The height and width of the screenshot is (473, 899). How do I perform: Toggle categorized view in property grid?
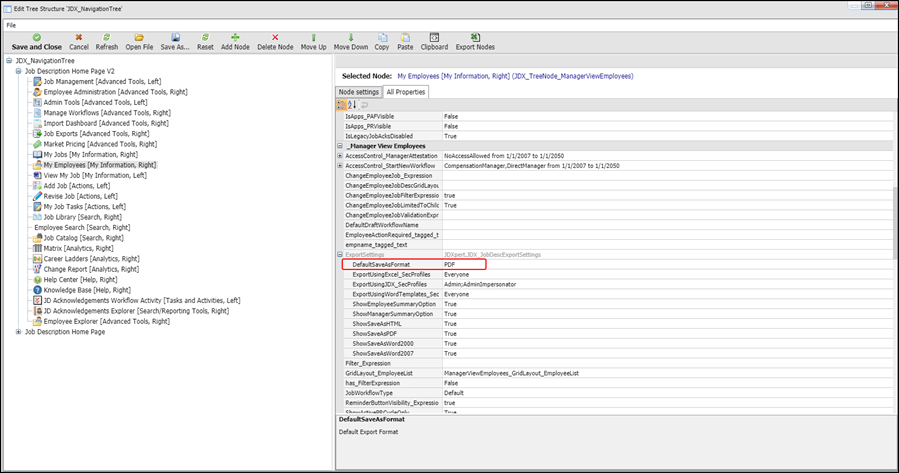(x=341, y=104)
